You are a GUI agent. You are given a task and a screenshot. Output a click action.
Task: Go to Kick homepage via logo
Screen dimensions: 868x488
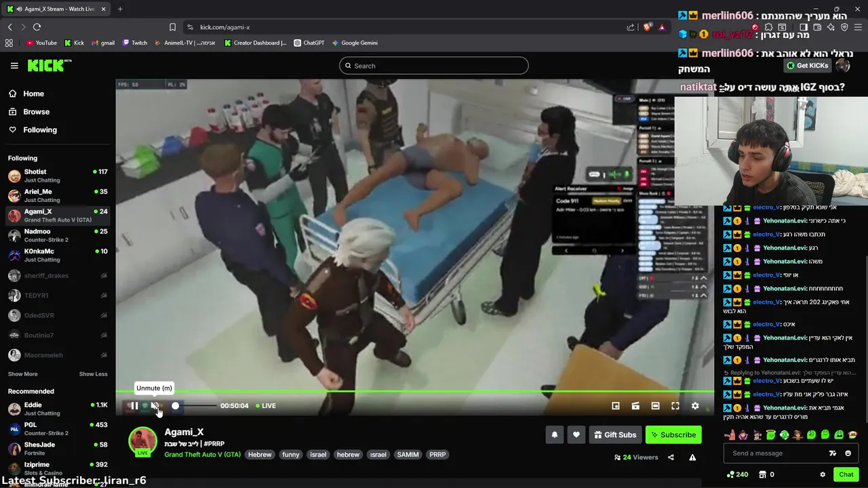pyautogui.click(x=49, y=65)
